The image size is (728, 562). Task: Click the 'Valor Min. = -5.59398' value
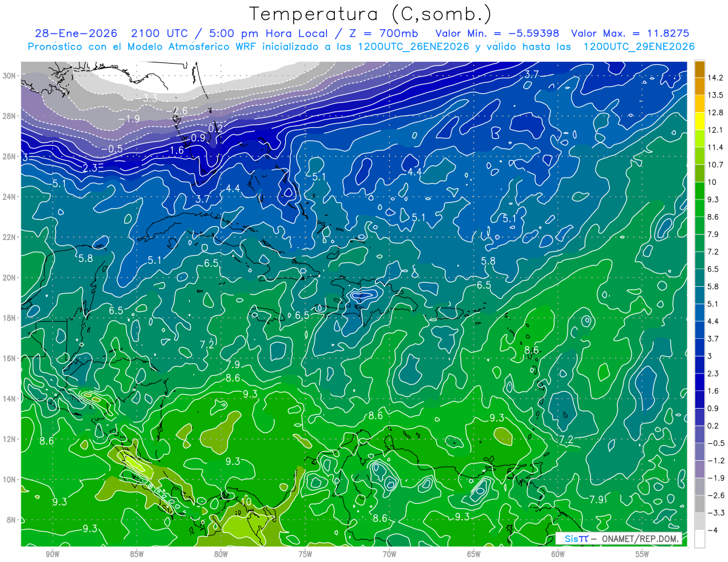point(497,33)
